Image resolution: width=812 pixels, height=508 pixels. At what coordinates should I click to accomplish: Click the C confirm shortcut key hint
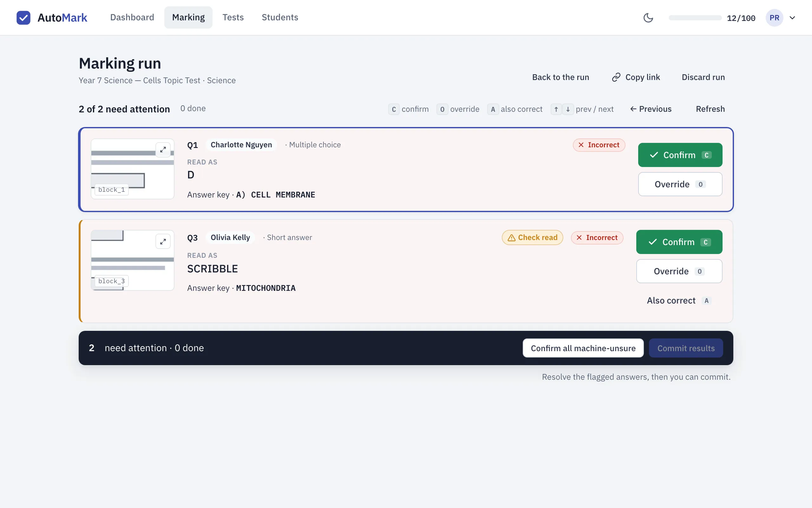click(394, 109)
